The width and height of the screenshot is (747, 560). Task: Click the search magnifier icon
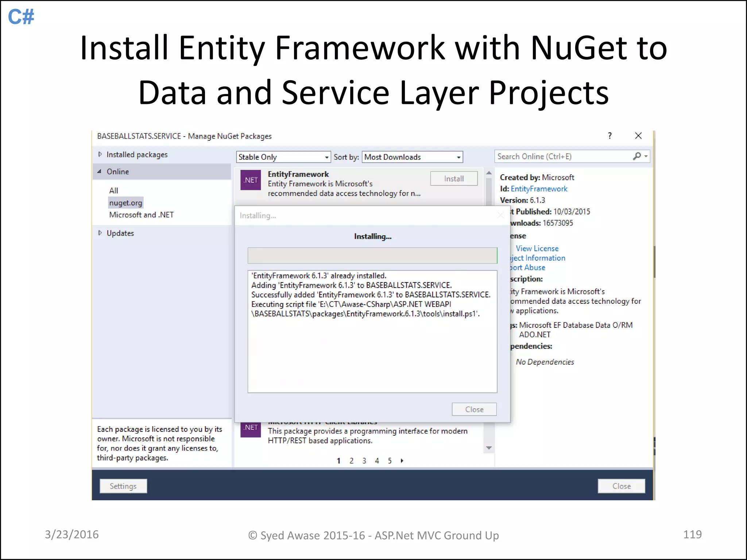click(636, 156)
